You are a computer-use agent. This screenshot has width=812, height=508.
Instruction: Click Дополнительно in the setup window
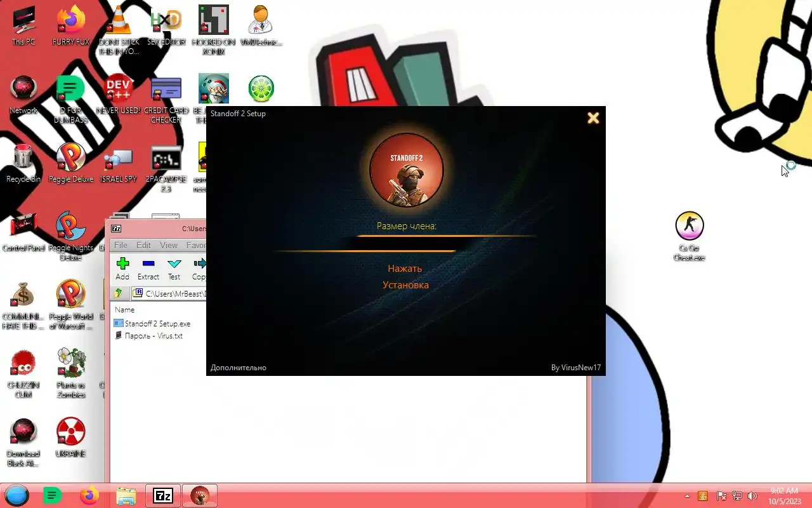(x=239, y=368)
